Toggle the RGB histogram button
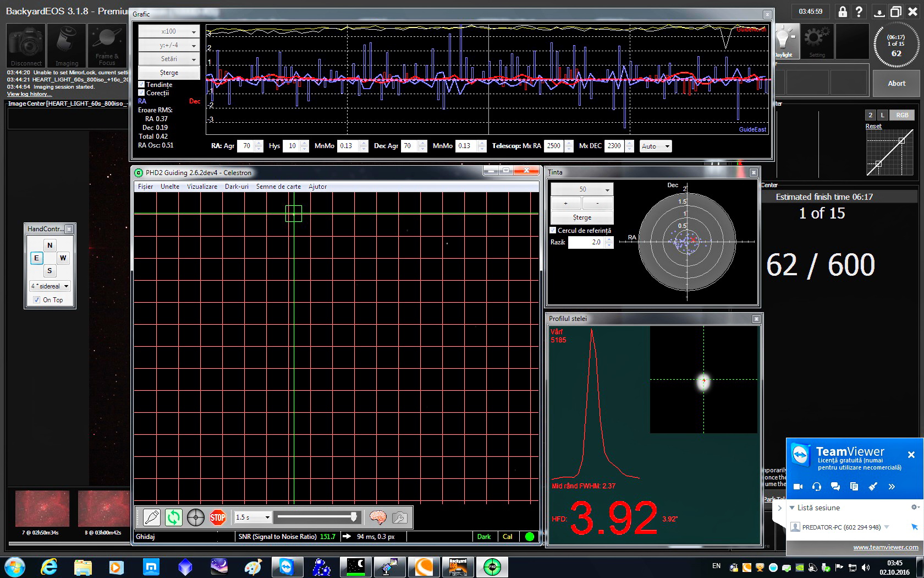The image size is (924, 578). tap(902, 115)
